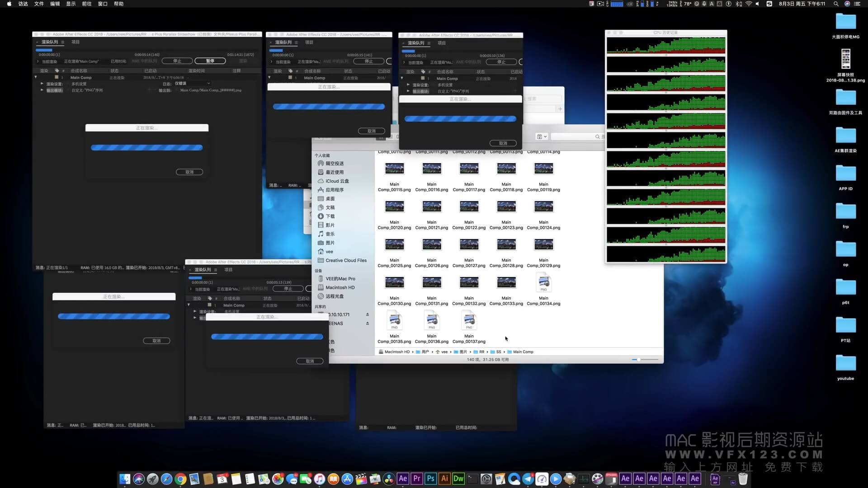Open Trash in the Dock

[743, 479]
